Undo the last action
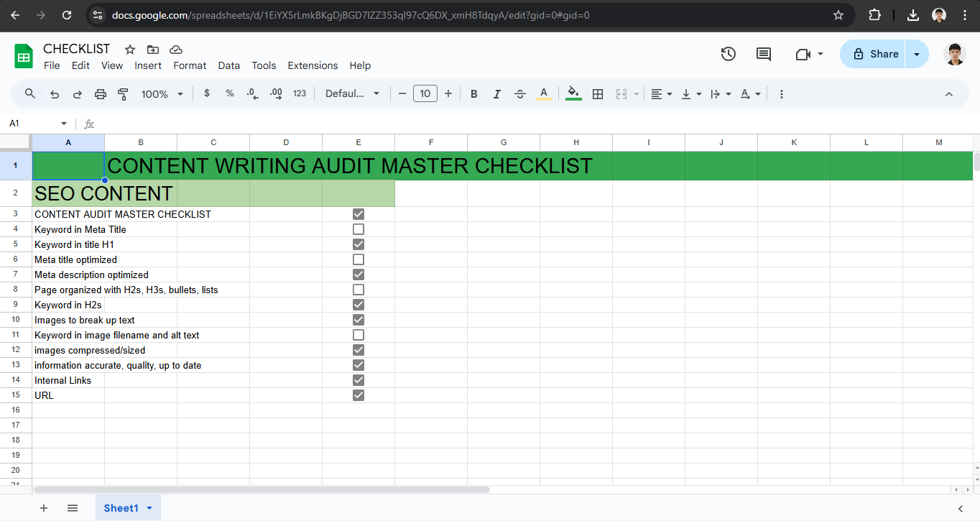 point(55,94)
